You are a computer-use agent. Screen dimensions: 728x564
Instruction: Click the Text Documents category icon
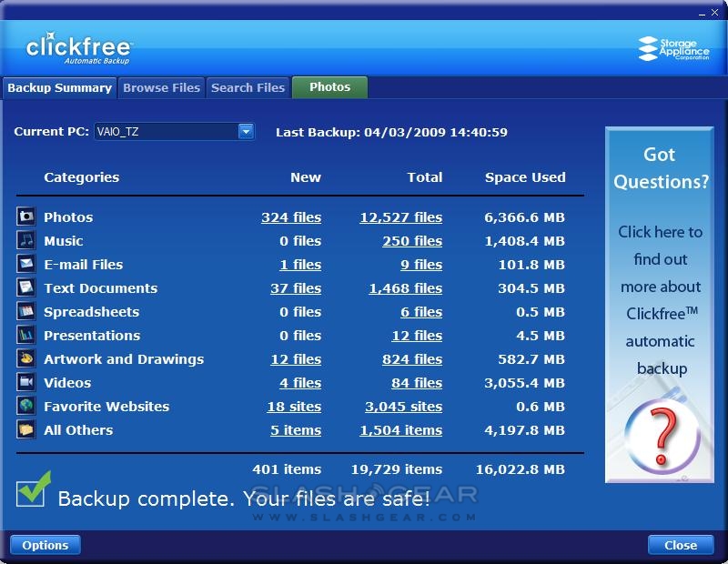pos(25,287)
